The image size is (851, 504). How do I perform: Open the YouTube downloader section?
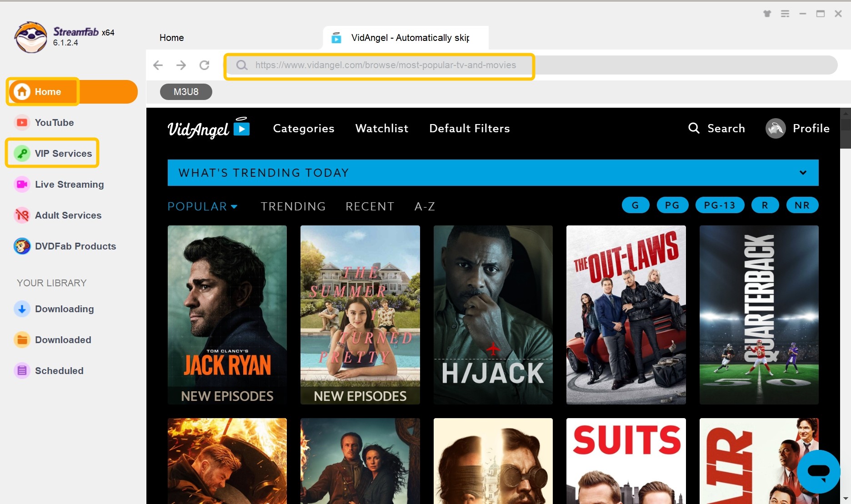pos(54,122)
